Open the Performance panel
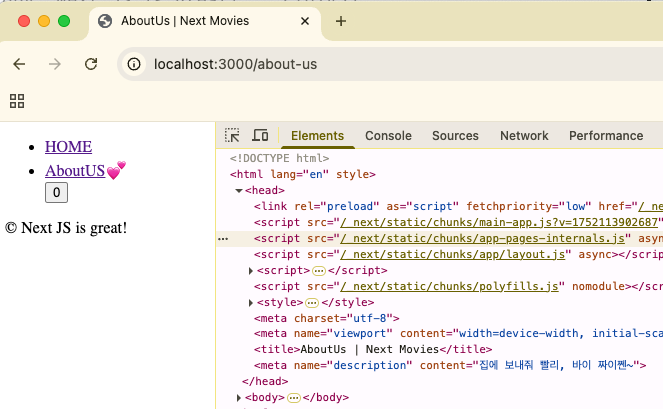 click(x=605, y=136)
